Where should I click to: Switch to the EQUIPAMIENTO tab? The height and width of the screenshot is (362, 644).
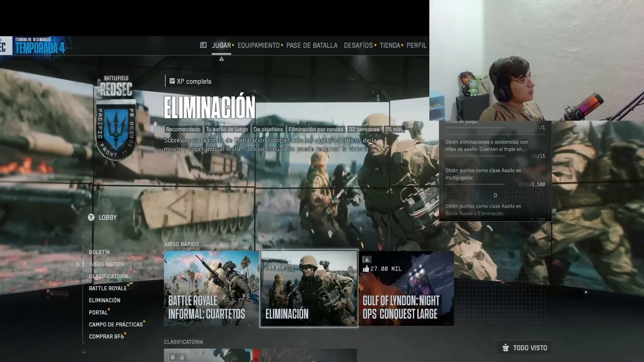coord(259,45)
